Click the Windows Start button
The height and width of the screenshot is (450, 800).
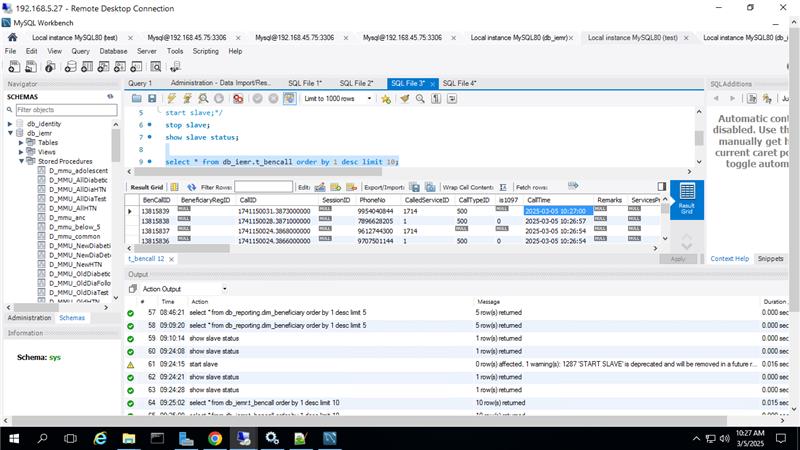pyautogui.click(x=14, y=438)
